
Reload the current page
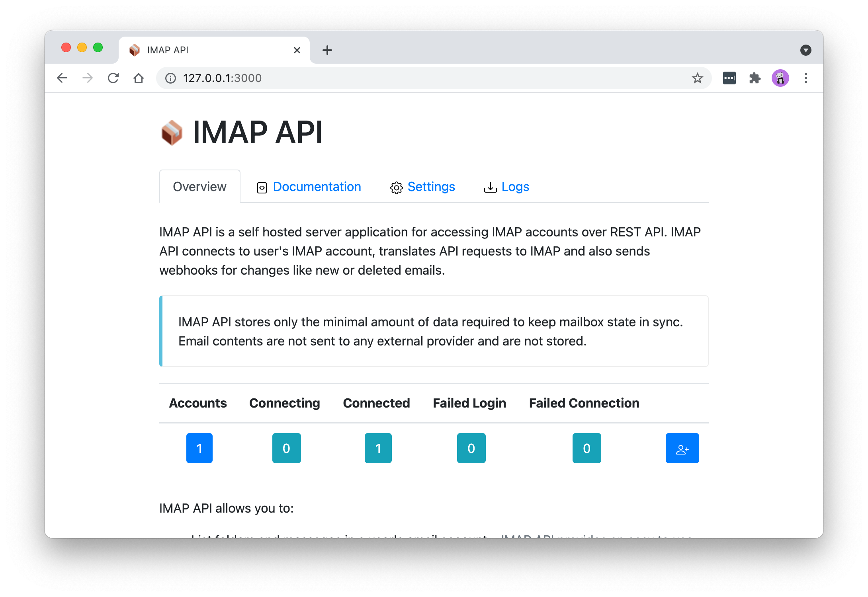[113, 78]
